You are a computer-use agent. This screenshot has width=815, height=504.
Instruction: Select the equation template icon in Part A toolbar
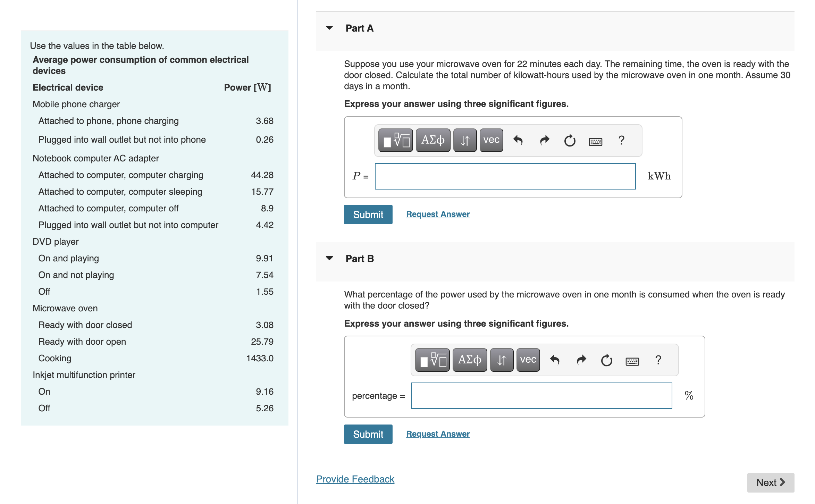395,140
